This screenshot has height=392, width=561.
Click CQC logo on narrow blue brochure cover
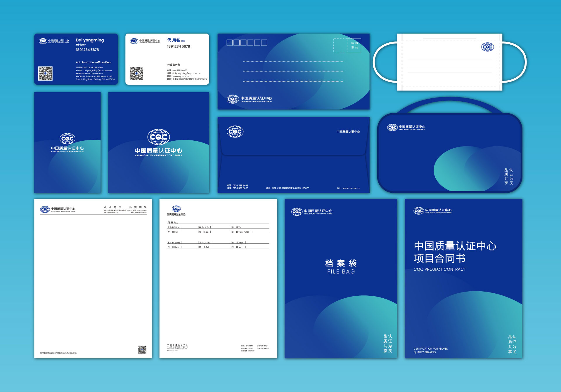(67, 139)
